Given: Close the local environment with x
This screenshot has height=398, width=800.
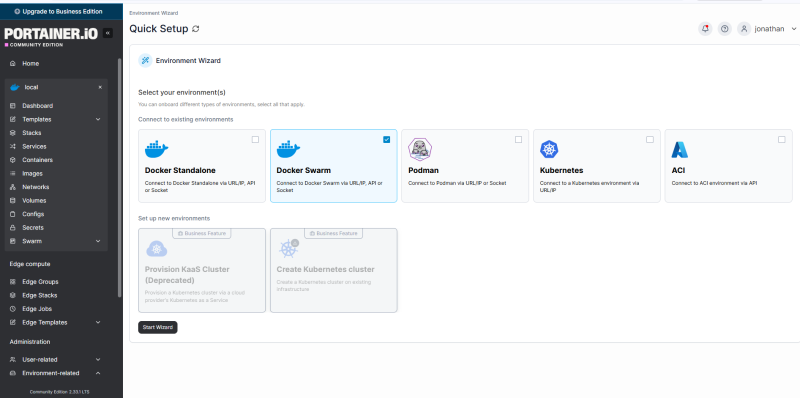Looking at the screenshot, I should pos(100,87).
